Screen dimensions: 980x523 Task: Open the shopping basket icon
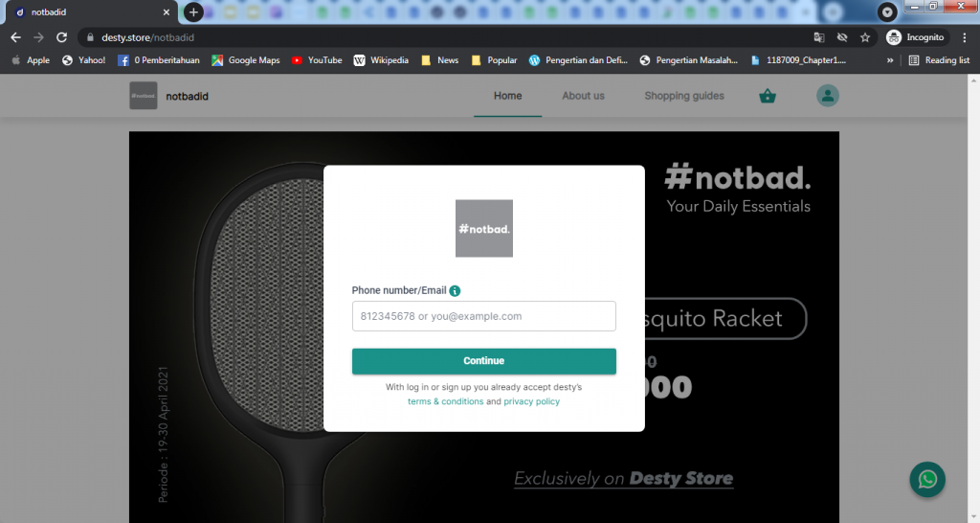pyautogui.click(x=768, y=97)
